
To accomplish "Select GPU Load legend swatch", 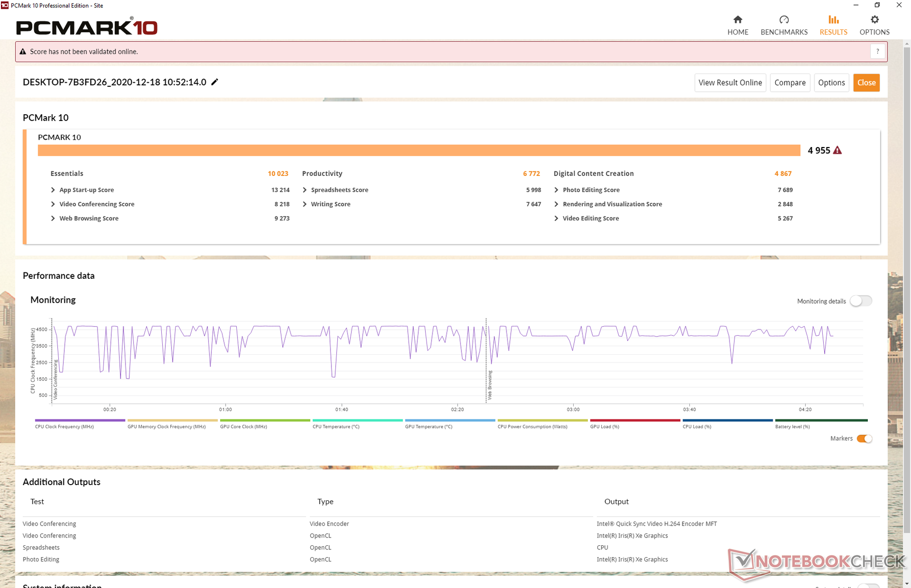I will [x=635, y=420].
